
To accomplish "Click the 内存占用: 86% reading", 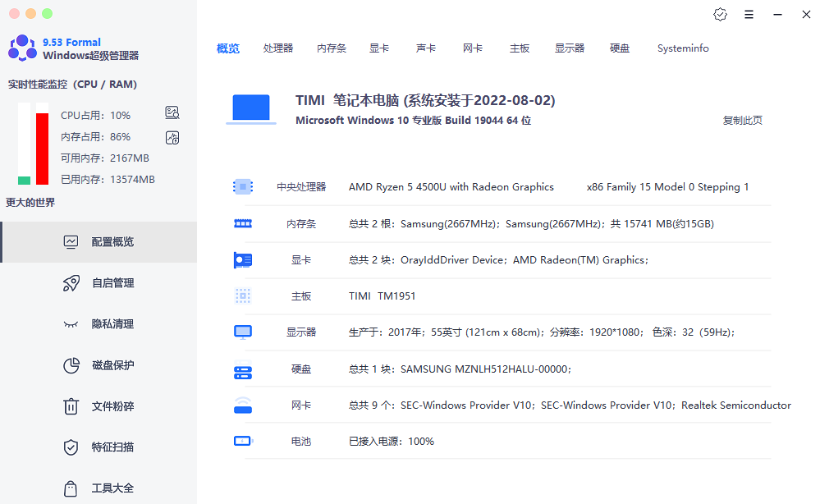I will (96, 136).
